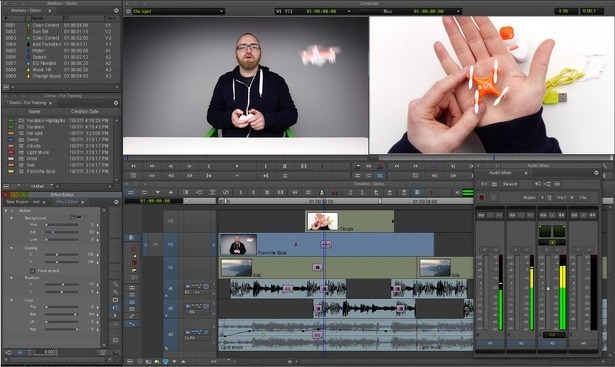Open the Effect Editor panel options icon
This screenshot has width=615, height=367.
point(116,202)
